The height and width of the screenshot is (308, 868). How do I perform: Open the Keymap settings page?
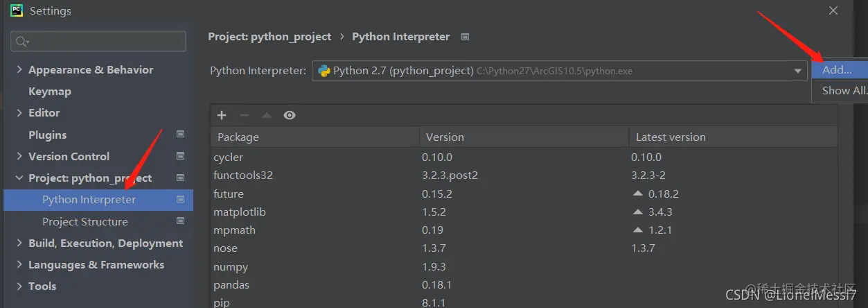pos(50,91)
